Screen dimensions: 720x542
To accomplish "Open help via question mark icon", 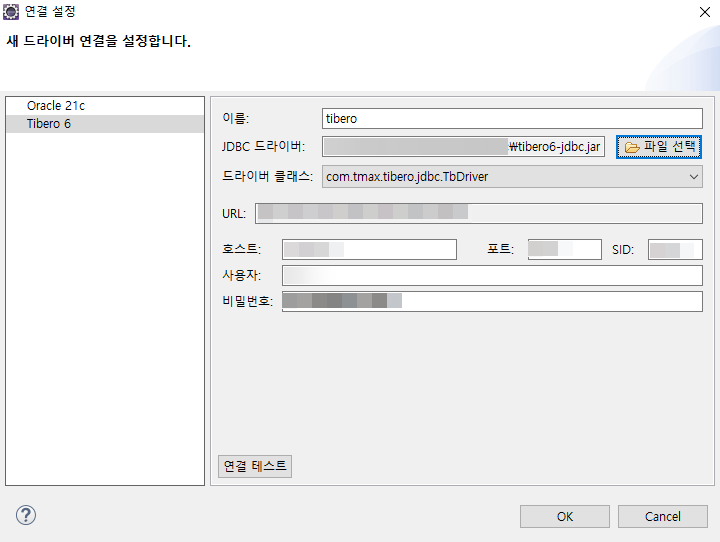I will (26, 515).
